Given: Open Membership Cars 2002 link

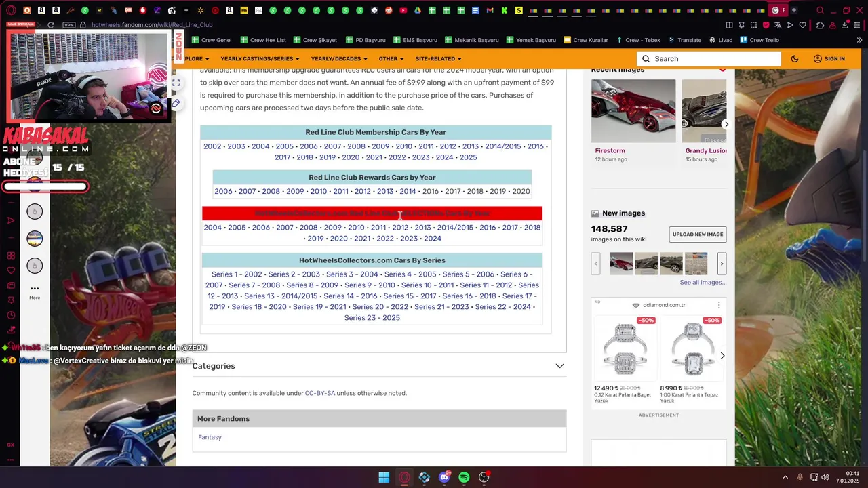Looking at the screenshot, I should 212,146.
